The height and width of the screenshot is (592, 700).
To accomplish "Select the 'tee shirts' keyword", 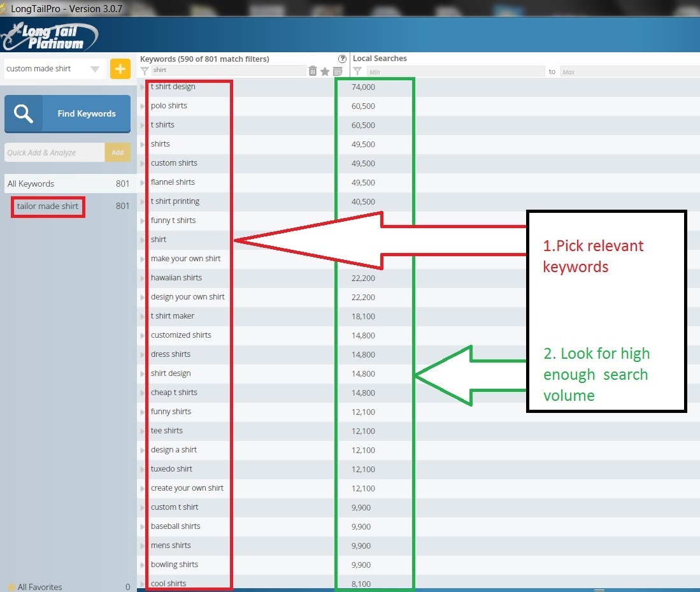I will 166,431.
